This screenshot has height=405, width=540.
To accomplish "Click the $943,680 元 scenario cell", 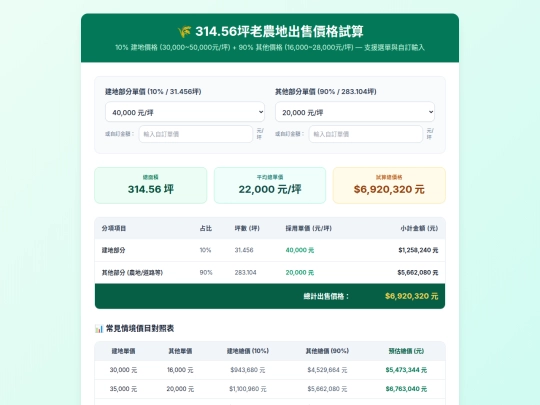I will (248, 370).
